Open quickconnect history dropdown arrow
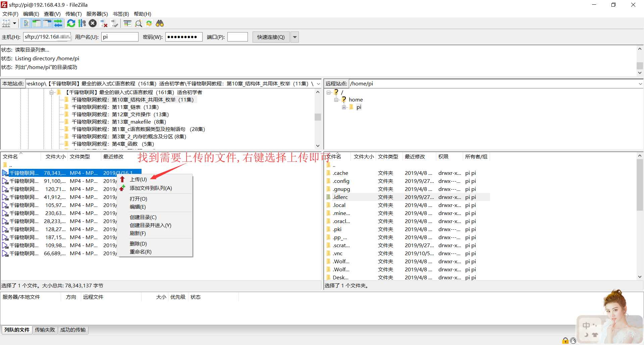Viewport: 644px width, 345px height. coord(295,37)
